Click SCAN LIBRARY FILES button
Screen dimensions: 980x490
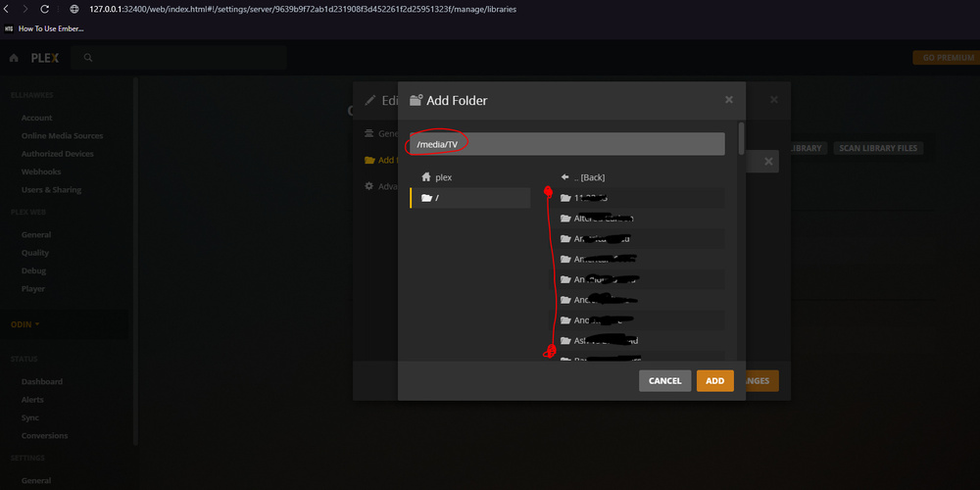tap(877, 148)
